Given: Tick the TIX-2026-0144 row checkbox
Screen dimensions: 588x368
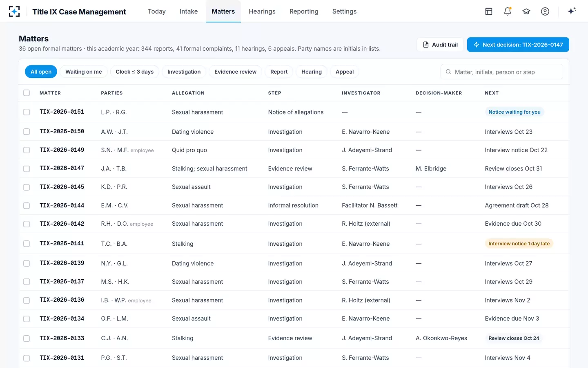Looking at the screenshot, I should pos(27,205).
